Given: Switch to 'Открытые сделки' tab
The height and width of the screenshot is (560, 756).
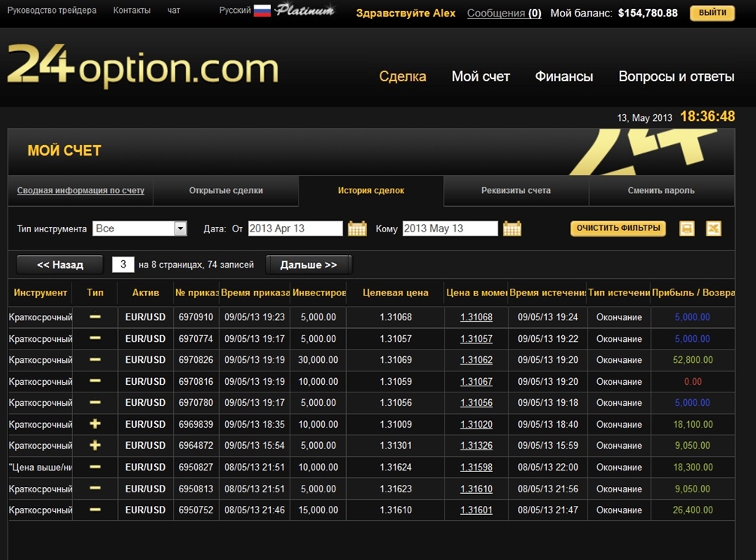Looking at the screenshot, I should [226, 190].
